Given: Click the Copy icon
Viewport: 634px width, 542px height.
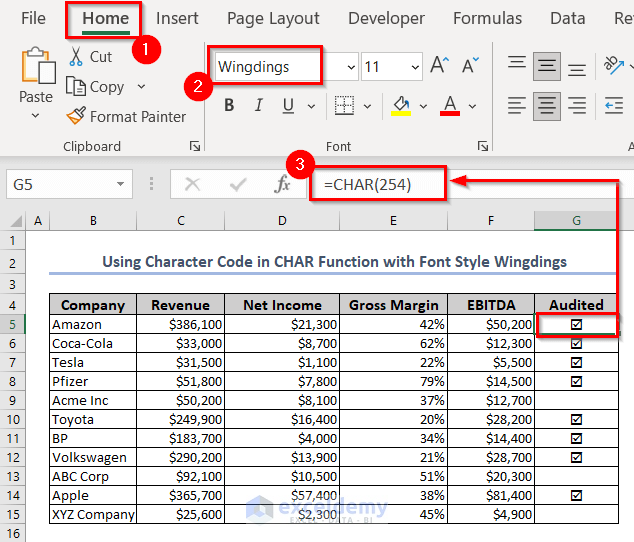Looking at the screenshot, I should [76, 86].
